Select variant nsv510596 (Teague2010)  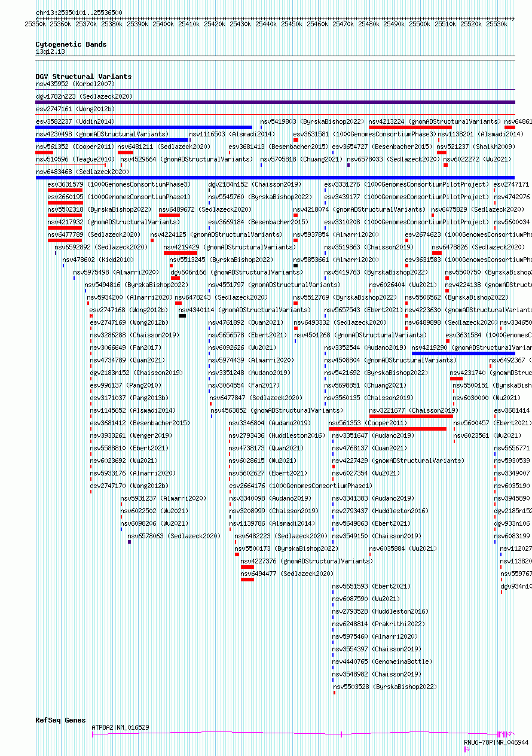tap(75, 160)
